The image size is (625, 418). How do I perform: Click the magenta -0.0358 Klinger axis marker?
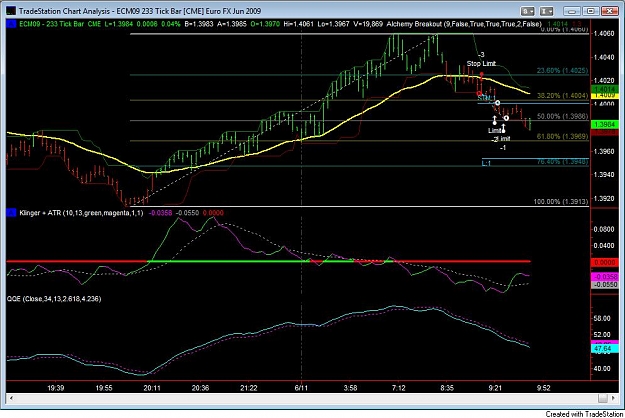(604, 277)
